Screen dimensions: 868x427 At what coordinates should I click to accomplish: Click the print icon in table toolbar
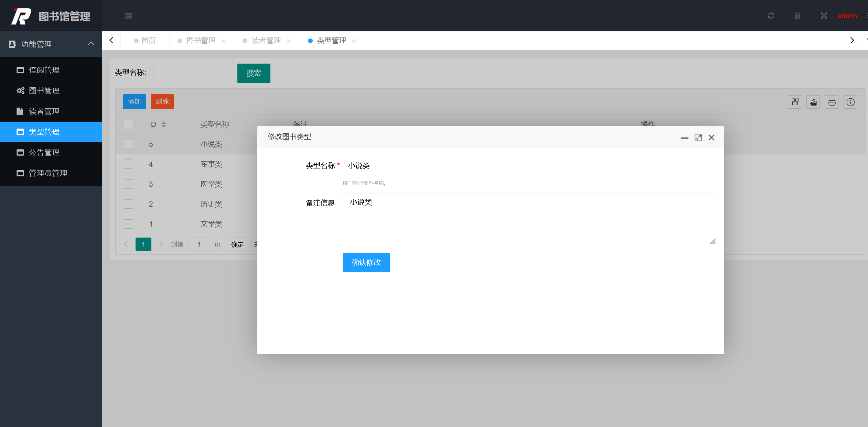(x=832, y=102)
